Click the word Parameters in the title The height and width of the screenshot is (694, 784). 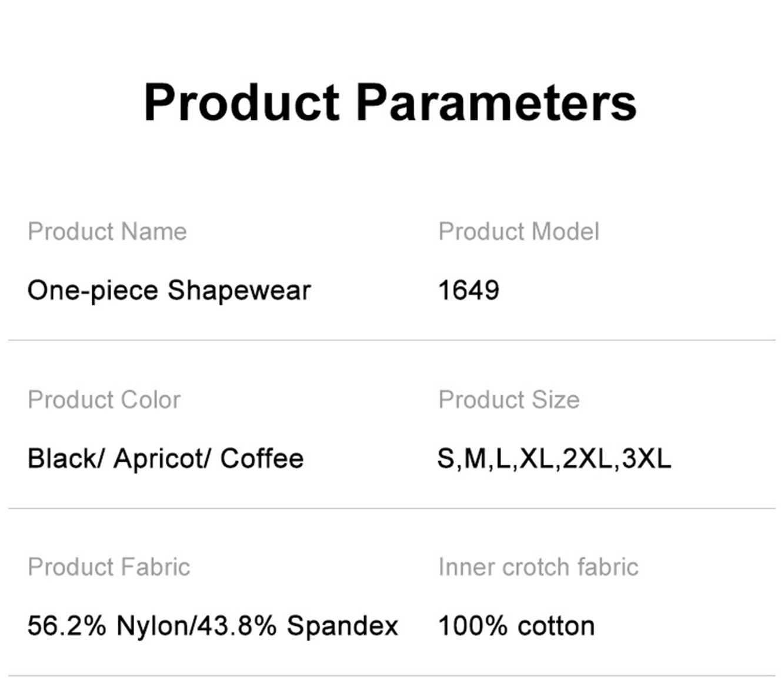[x=496, y=102]
